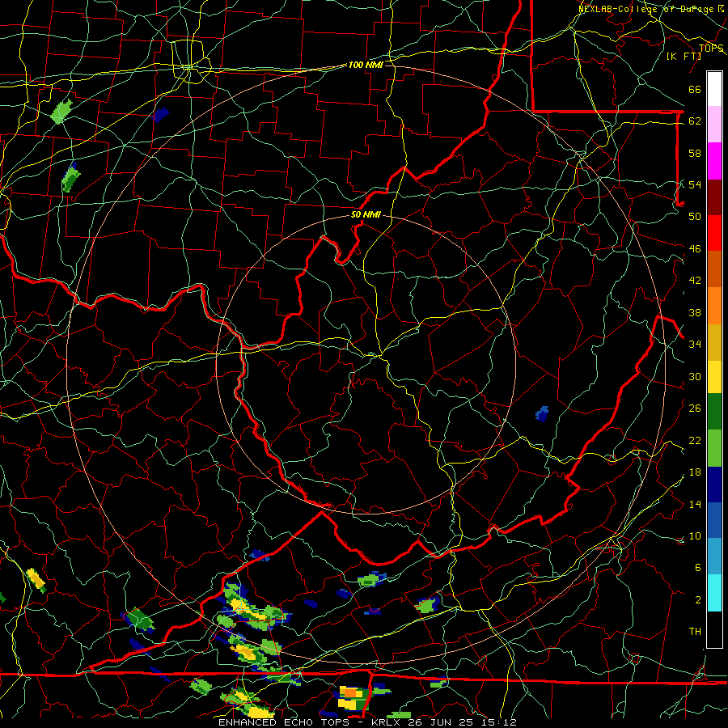The width and height of the screenshot is (728, 728).
Task: Click the white swatch atop the tops legend
Action: pos(714,89)
